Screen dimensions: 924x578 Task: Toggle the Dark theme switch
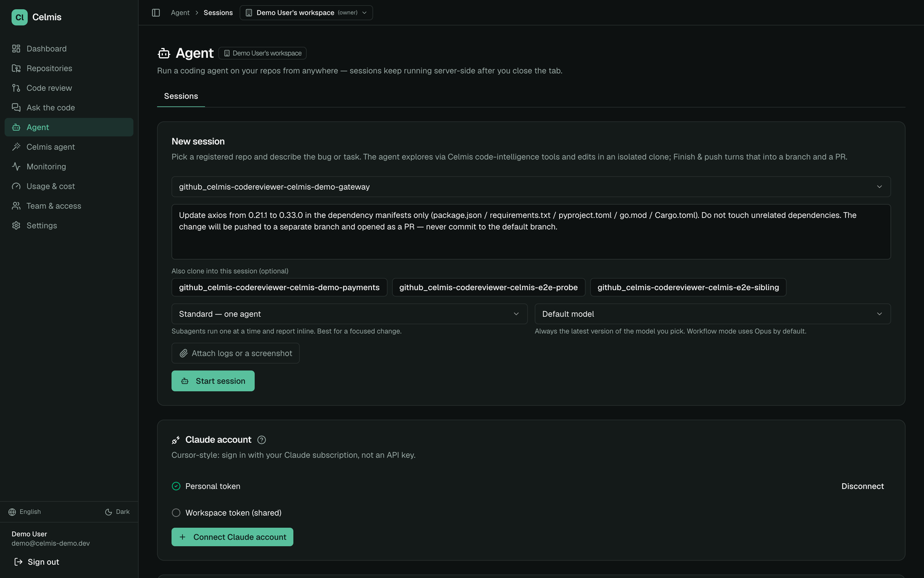click(x=117, y=512)
